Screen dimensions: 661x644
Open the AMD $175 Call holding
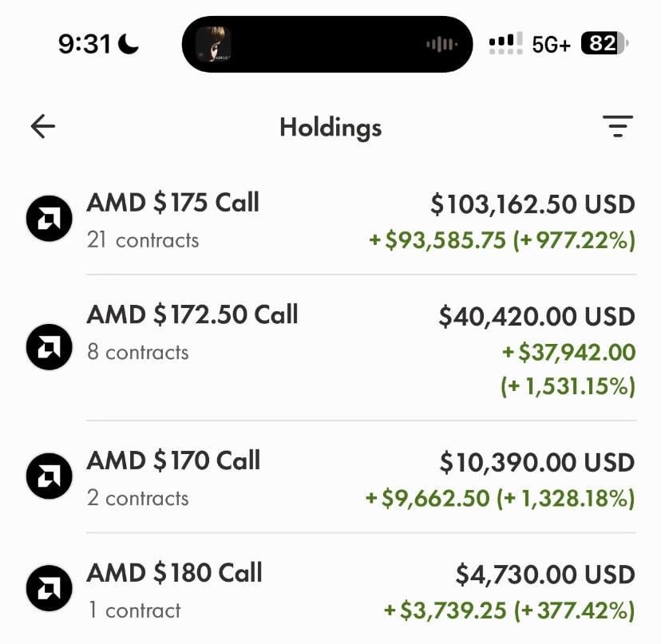tap(172, 203)
